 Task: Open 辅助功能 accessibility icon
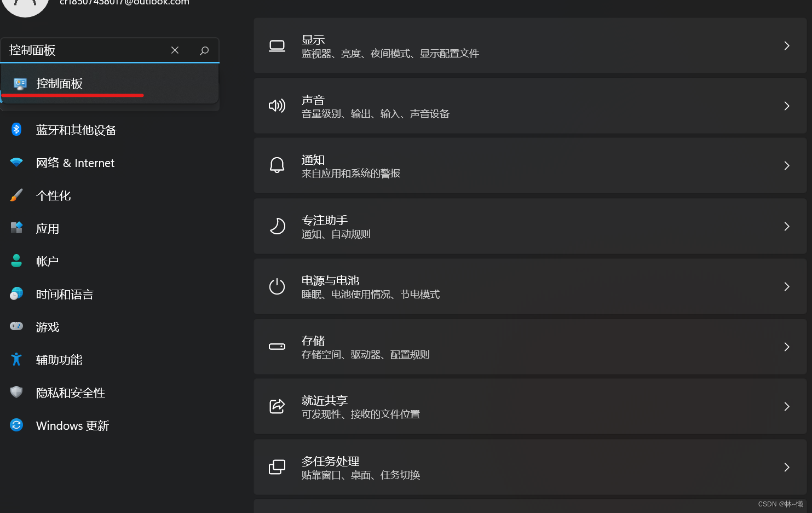pos(16,360)
